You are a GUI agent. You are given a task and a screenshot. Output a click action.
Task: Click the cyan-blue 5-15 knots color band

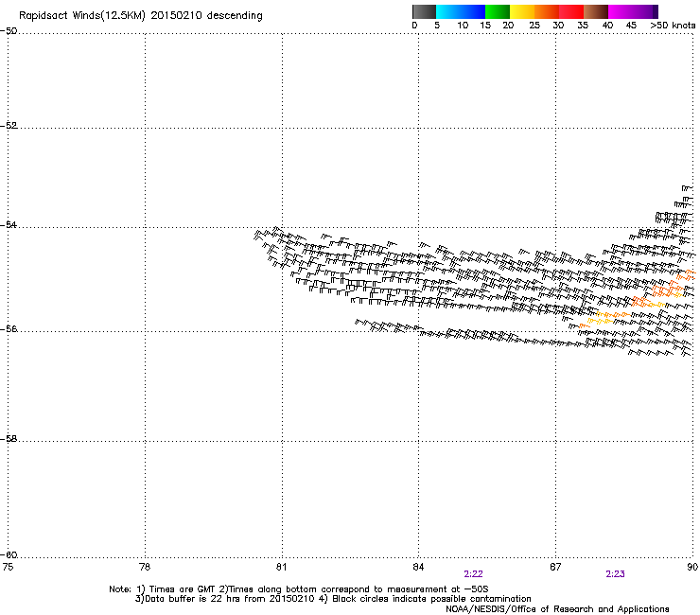pos(461,11)
